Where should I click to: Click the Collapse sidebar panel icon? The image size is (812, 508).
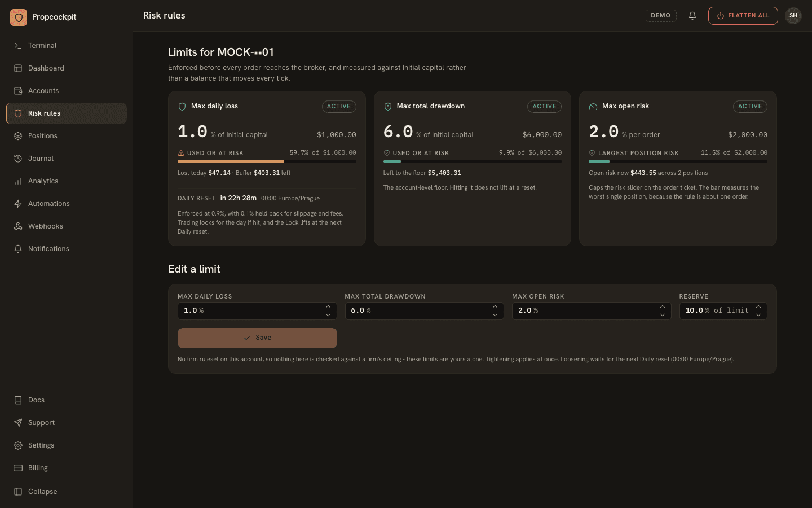pos(18,492)
